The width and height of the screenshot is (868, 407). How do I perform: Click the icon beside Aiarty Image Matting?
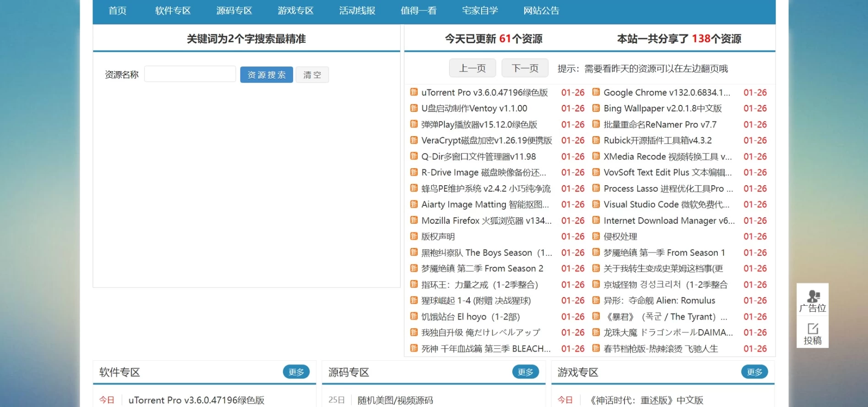414,204
